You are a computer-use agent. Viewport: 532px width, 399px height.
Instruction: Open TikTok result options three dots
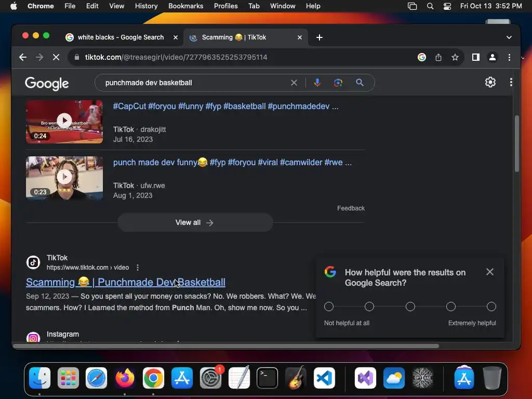(x=137, y=268)
